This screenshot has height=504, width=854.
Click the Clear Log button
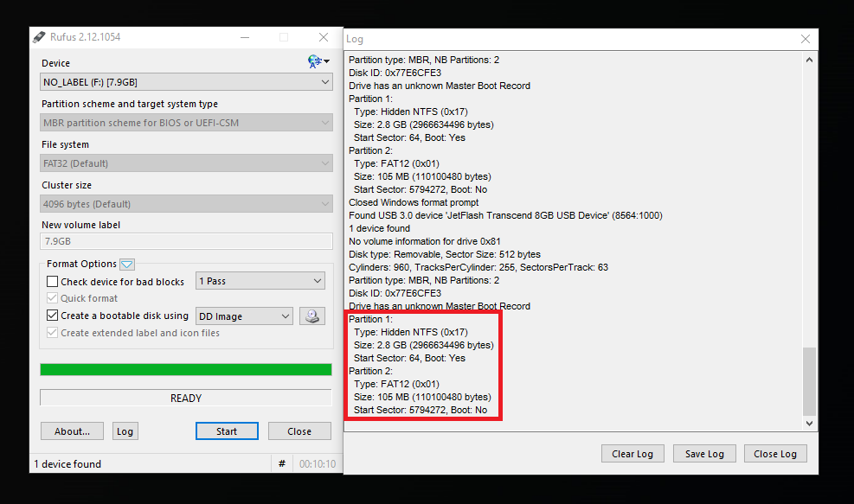click(x=632, y=454)
